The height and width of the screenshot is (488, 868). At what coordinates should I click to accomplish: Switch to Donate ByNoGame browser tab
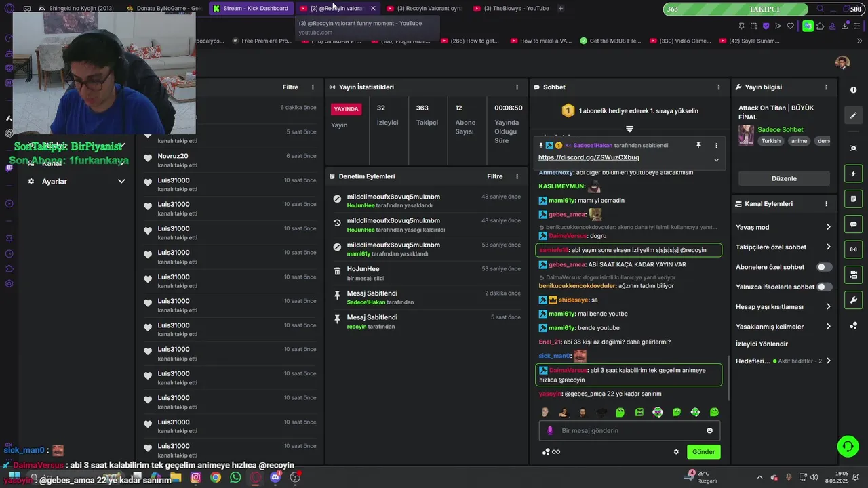(164, 8)
